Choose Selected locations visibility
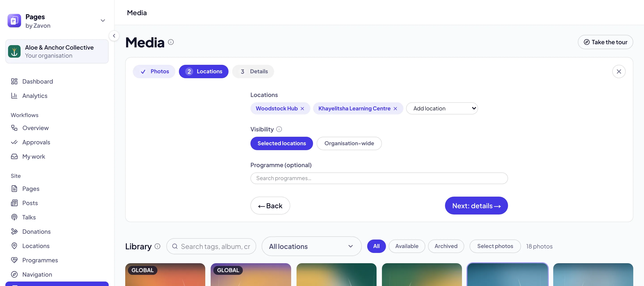Screen dimensions: 644x286 coord(282,143)
